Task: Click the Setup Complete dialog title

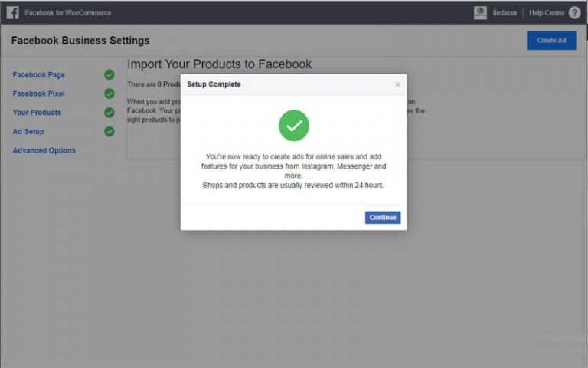Action: tap(214, 84)
